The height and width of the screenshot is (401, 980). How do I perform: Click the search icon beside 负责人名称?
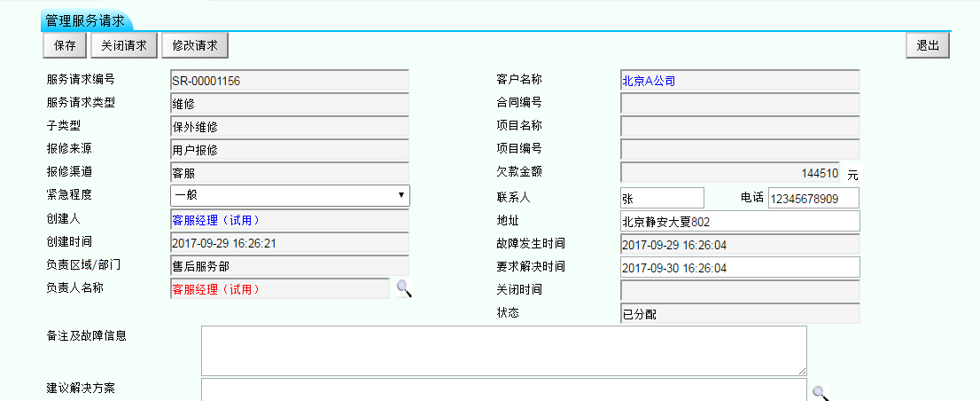tap(404, 288)
